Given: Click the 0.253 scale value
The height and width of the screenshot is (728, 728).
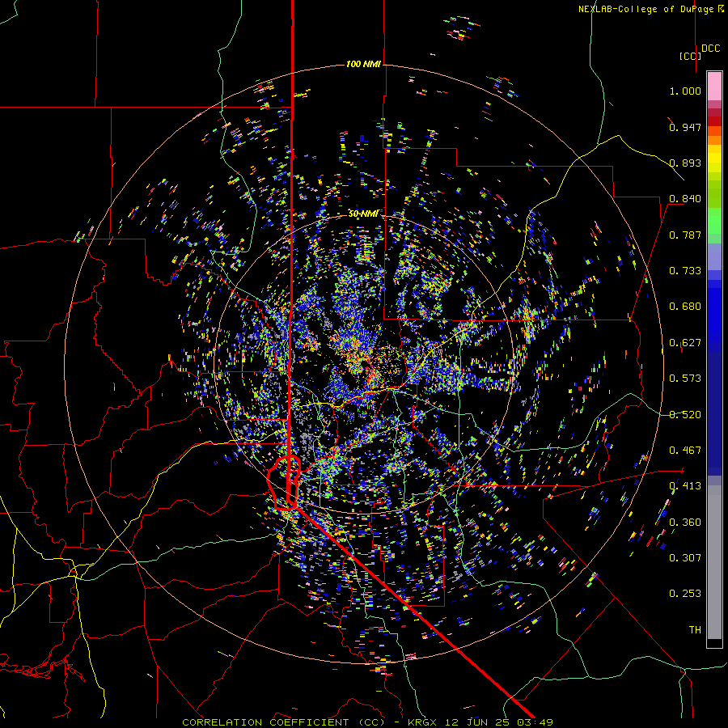Looking at the screenshot, I should click(685, 594).
